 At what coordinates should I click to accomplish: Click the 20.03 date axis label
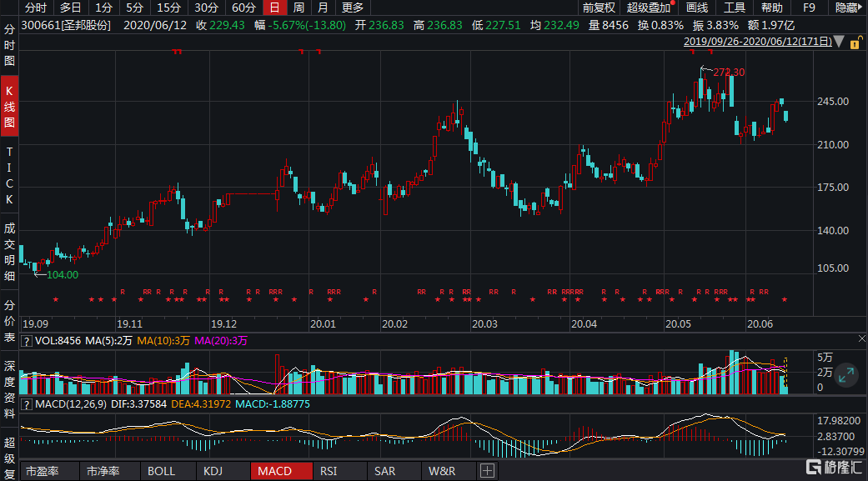click(484, 324)
